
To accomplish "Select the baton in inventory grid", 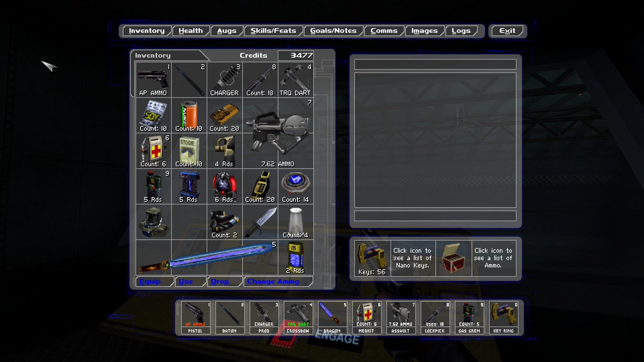I will [189, 79].
